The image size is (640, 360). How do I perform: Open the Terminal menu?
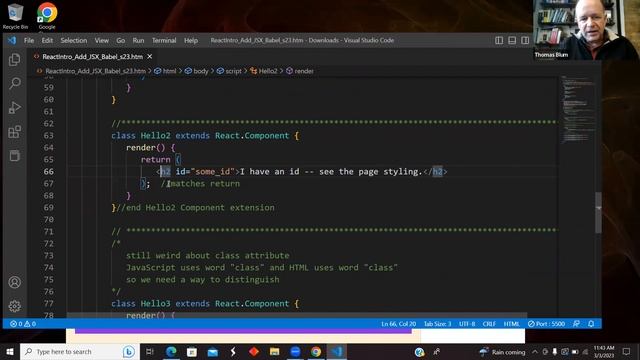164,40
